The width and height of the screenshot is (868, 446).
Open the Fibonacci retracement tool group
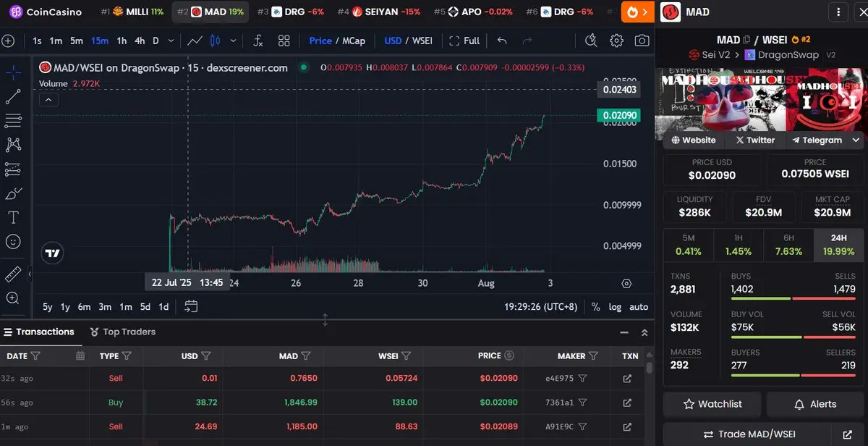tap(13, 120)
